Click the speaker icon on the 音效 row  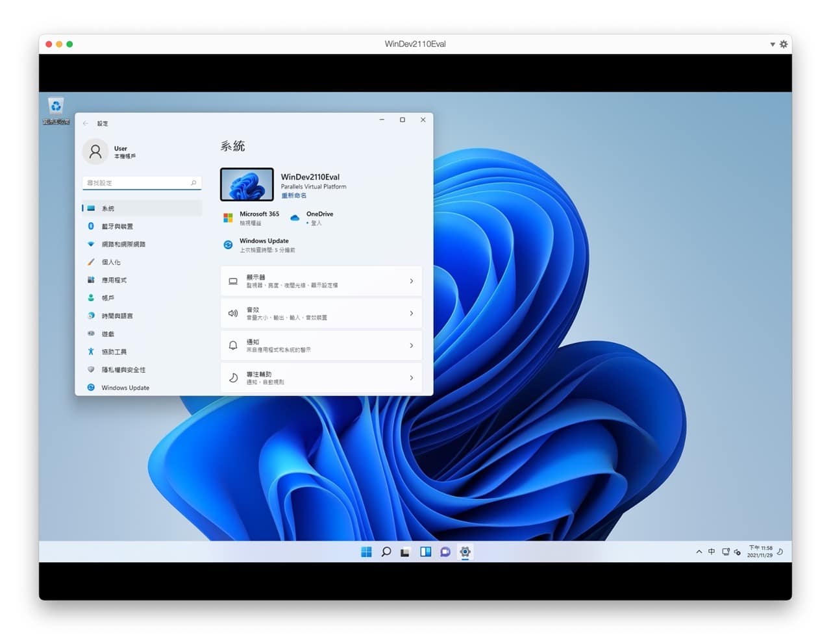tap(233, 314)
